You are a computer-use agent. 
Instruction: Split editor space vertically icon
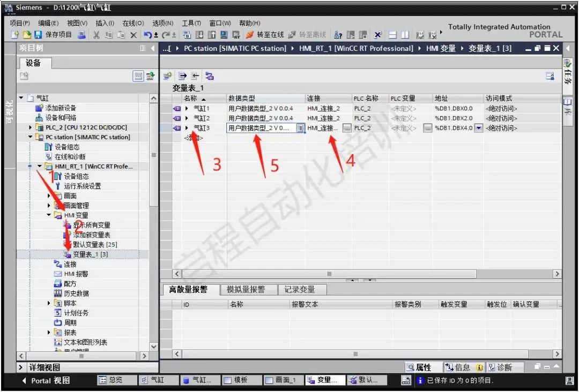coord(405,35)
